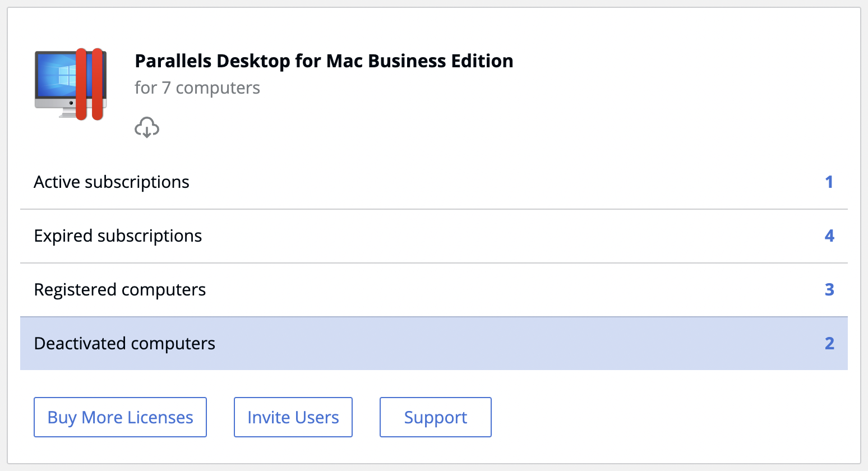Select the Deactivated computers row label

click(124, 344)
